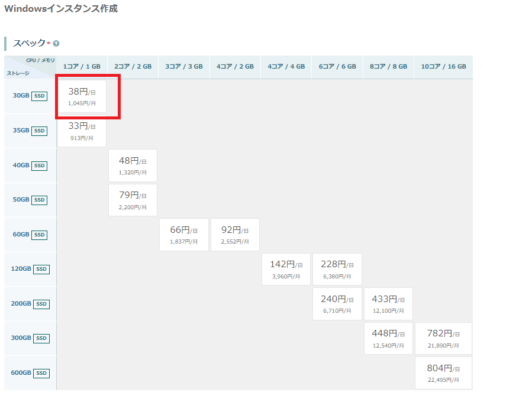The width and height of the screenshot is (532, 399).
Task: Select the 48円/日 40GB plan
Action: [x=133, y=166]
